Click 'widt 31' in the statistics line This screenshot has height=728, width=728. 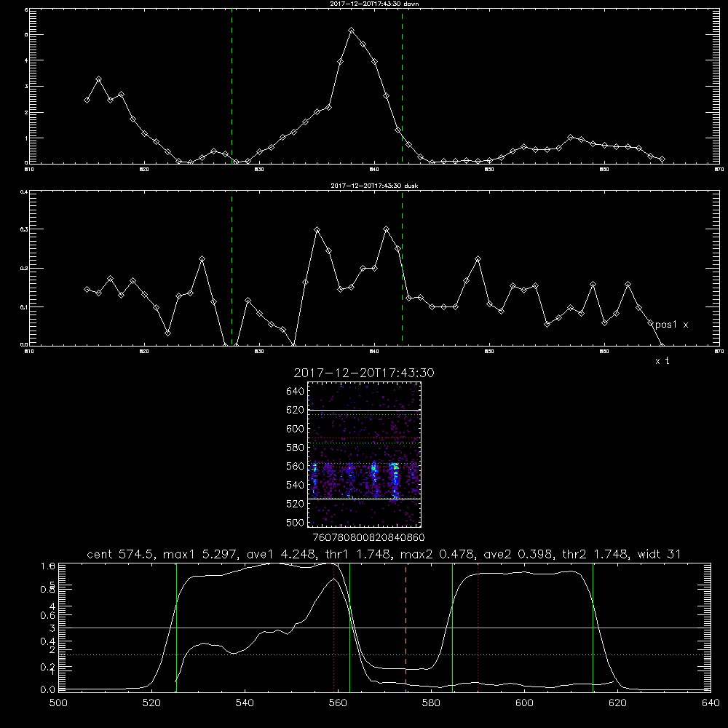coord(659,554)
